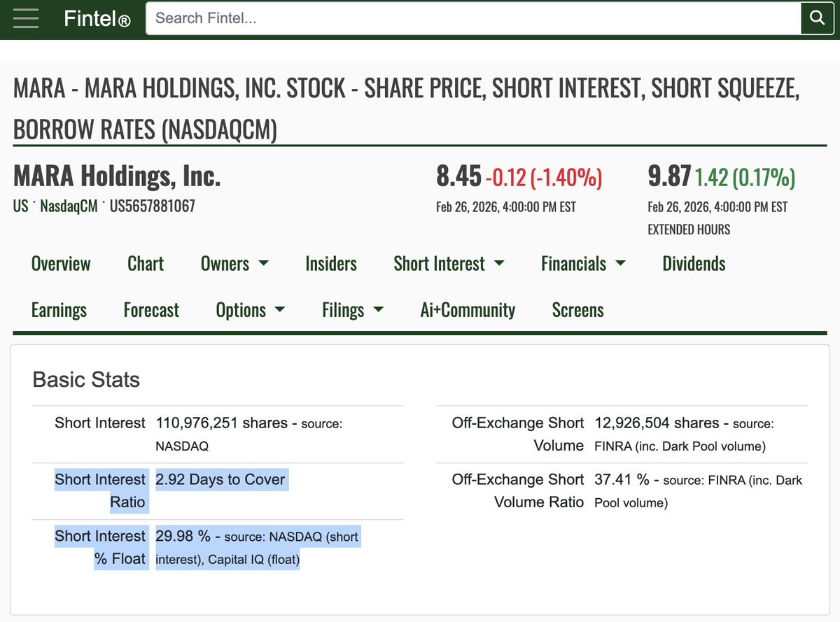840x622 pixels.
Task: Click the ISIN US5657881067 text
Action: point(152,206)
